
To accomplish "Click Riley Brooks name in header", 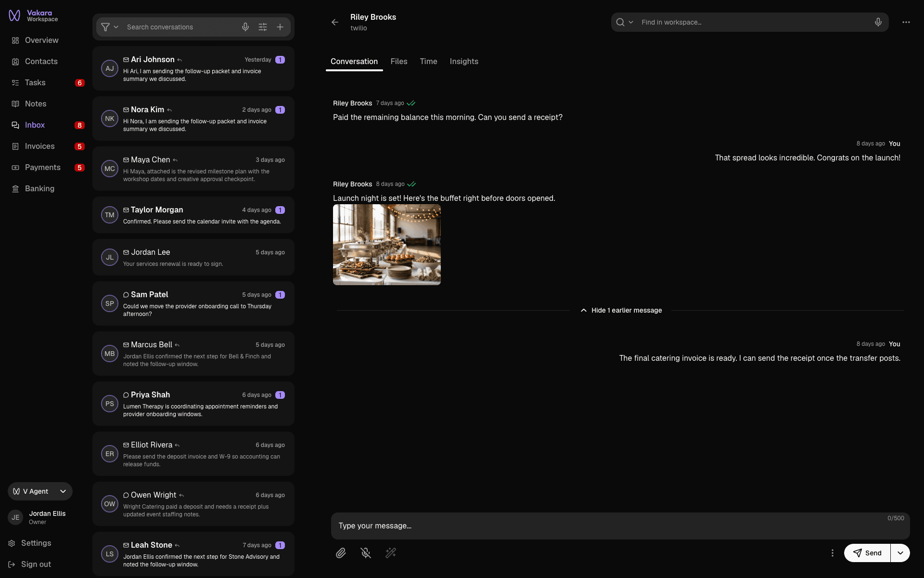I will click(373, 17).
